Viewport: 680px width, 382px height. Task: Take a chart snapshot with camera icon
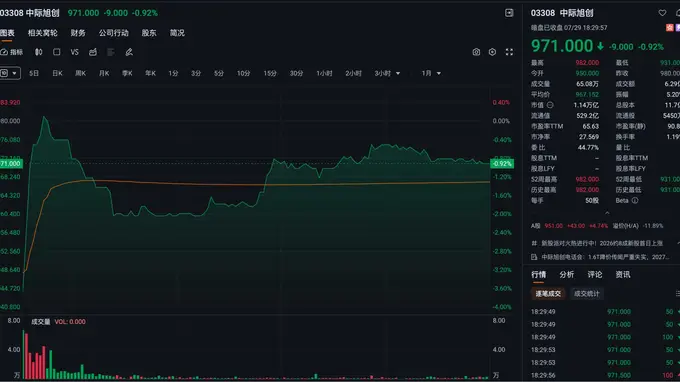tap(476, 52)
